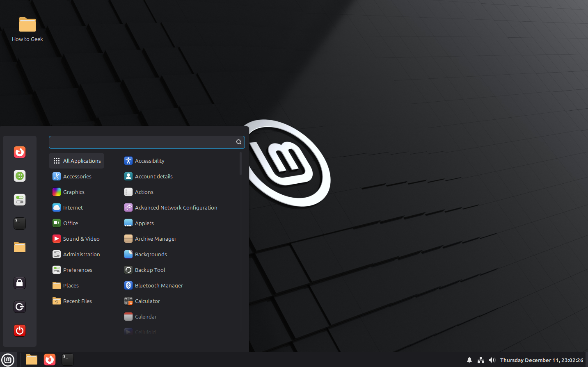Launch the Archive Manager
Screen dimensions: 588x367
point(156,239)
